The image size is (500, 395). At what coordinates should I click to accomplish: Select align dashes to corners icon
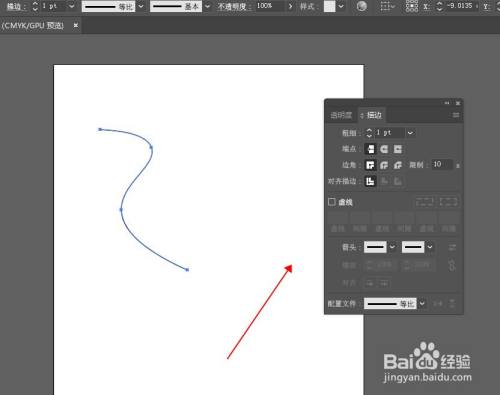click(448, 202)
